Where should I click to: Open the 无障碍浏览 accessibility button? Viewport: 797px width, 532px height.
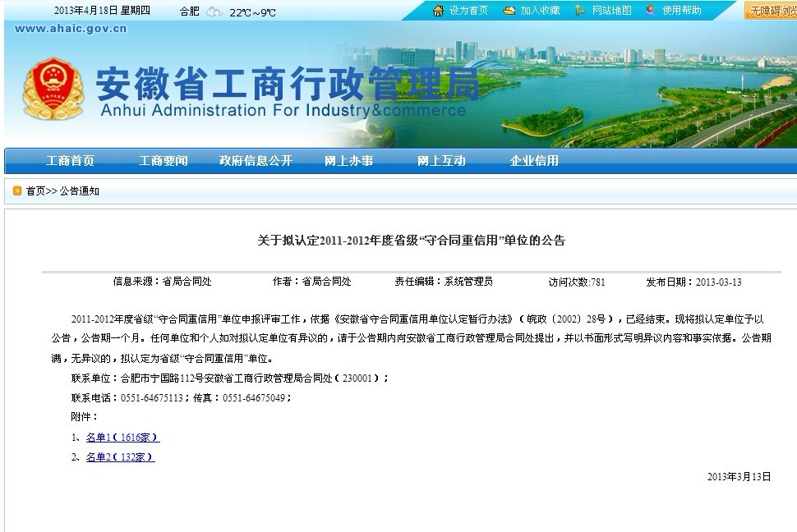(x=772, y=11)
